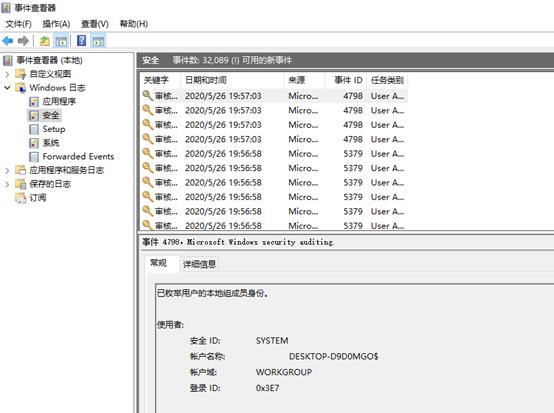554x413 pixels.
Task: Click the Forward arrow toolbar icon
Action: pyautogui.click(x=23, y=41)
